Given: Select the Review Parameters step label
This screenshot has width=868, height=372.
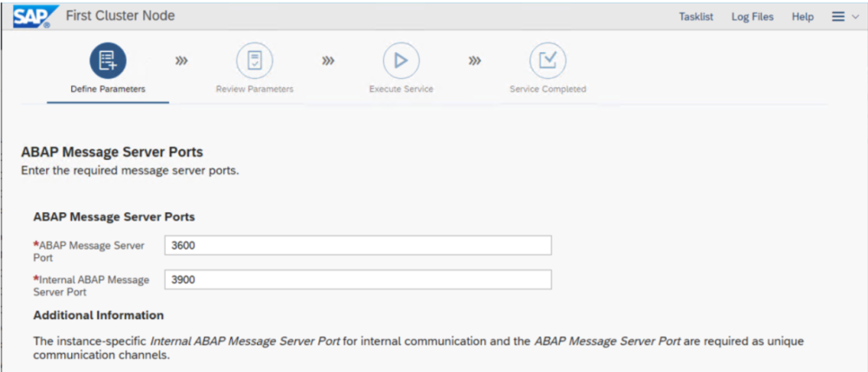Looking at the screenshot, I should (x=254, y=89).
